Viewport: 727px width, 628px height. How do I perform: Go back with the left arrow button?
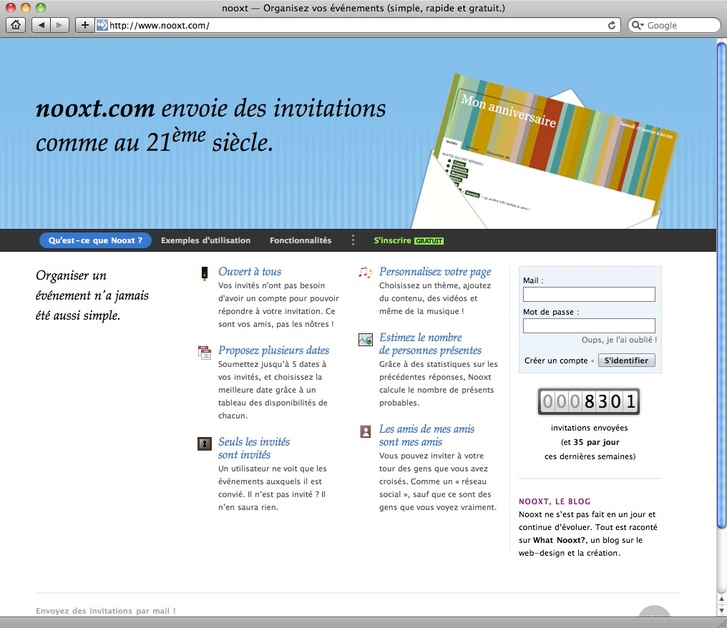pyautogui.click(x=41, y=25)
